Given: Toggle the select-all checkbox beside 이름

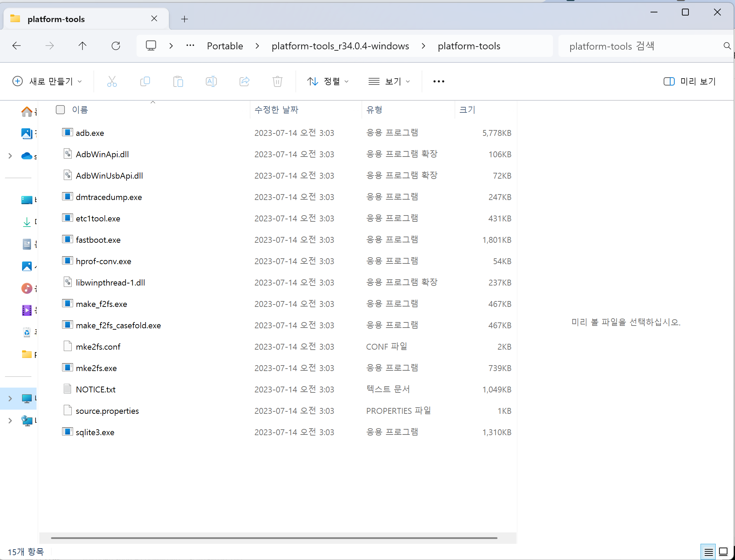Looking at the screenshot, I should click(x=60, y=110).
